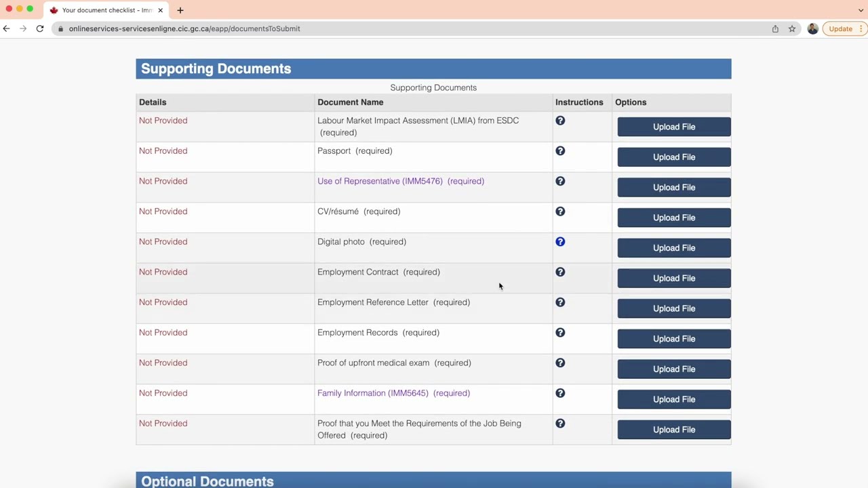868x488 pixels.
Task: Open instructions help icon for LMIA row
Action: [x=560, y=121]
